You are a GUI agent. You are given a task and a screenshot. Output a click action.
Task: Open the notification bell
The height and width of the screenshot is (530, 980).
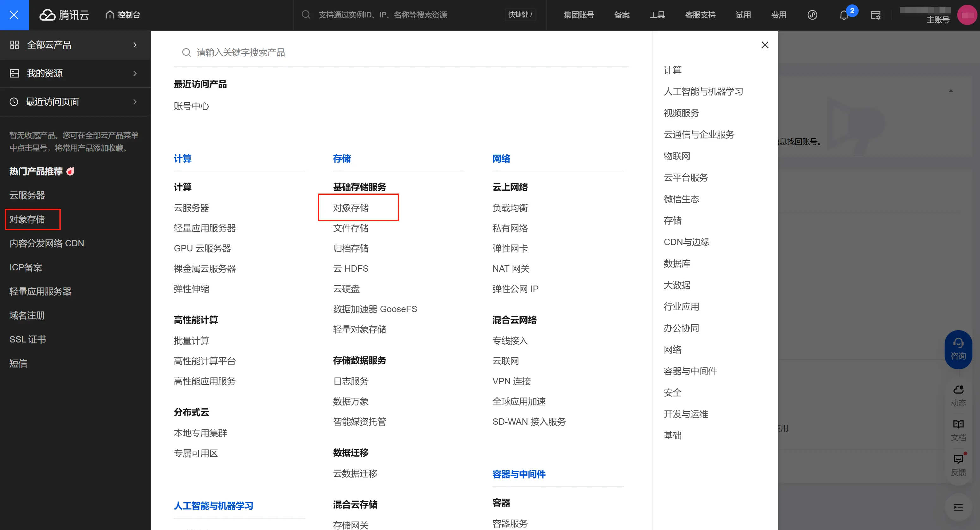[844, 15]
